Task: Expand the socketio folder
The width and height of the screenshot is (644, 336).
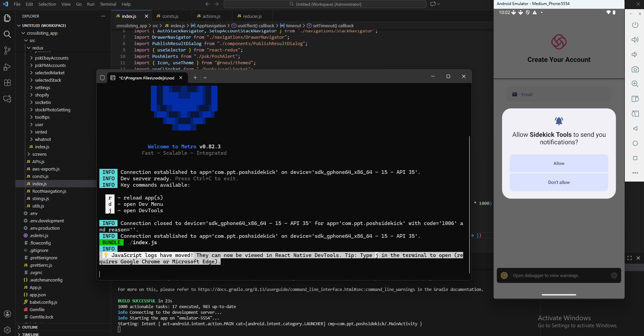Action: point(43,102)
